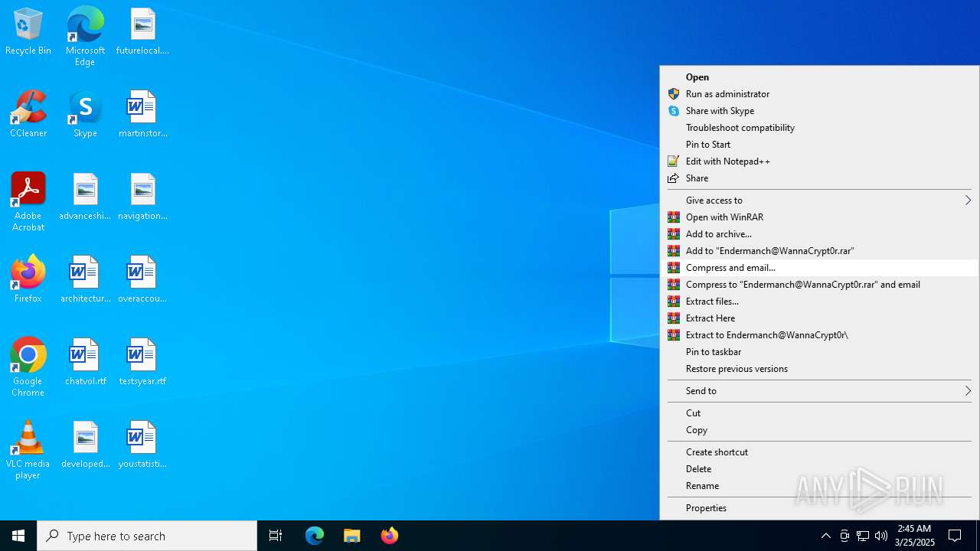
Task: Select Compress and email...
Action: (819, 268)
